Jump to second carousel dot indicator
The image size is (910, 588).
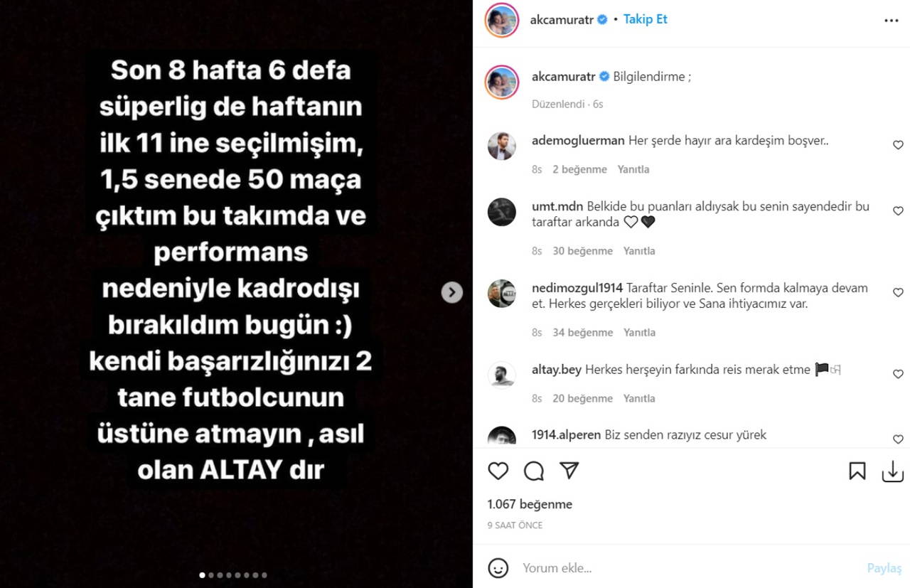pos(211,574)
